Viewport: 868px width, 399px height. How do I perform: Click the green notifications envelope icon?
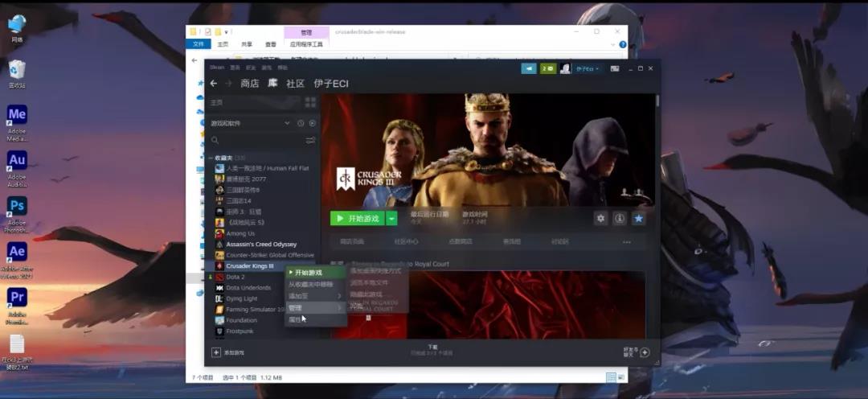tap(548, 68)
